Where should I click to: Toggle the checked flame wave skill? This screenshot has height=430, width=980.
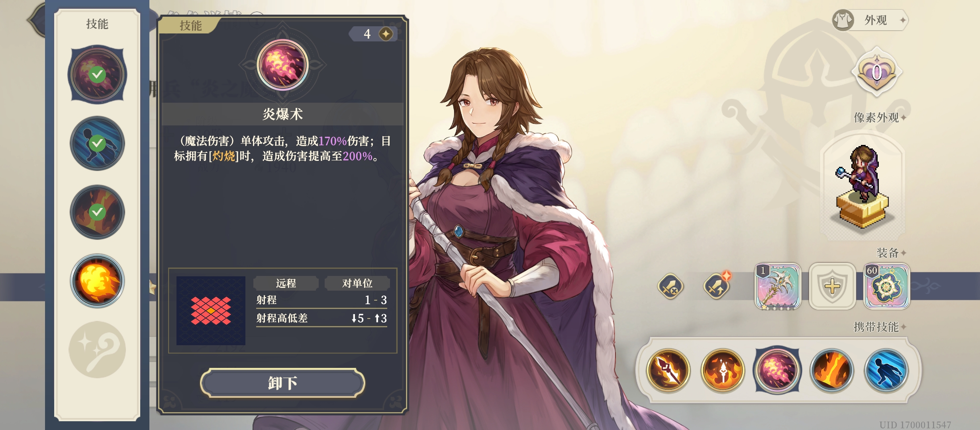tap(97, 212)
